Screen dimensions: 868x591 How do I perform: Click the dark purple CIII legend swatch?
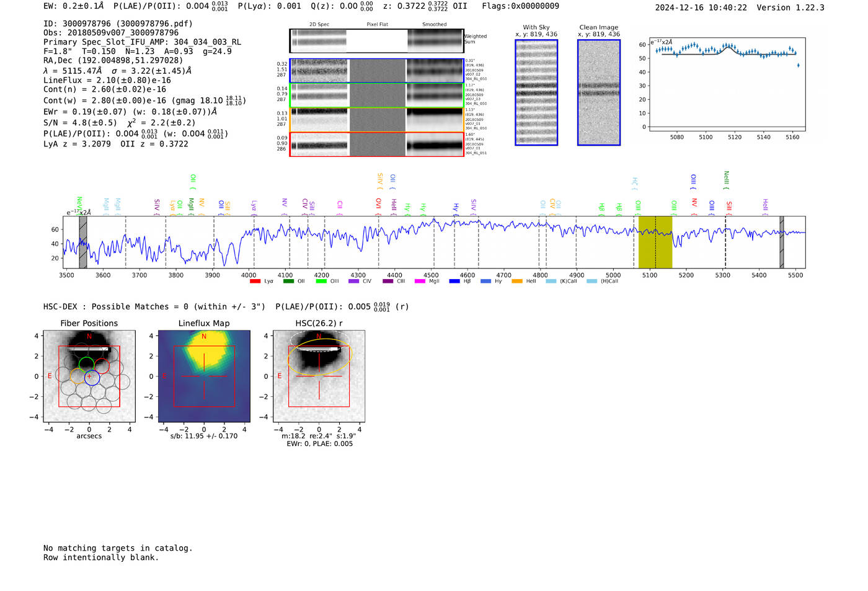388,282
